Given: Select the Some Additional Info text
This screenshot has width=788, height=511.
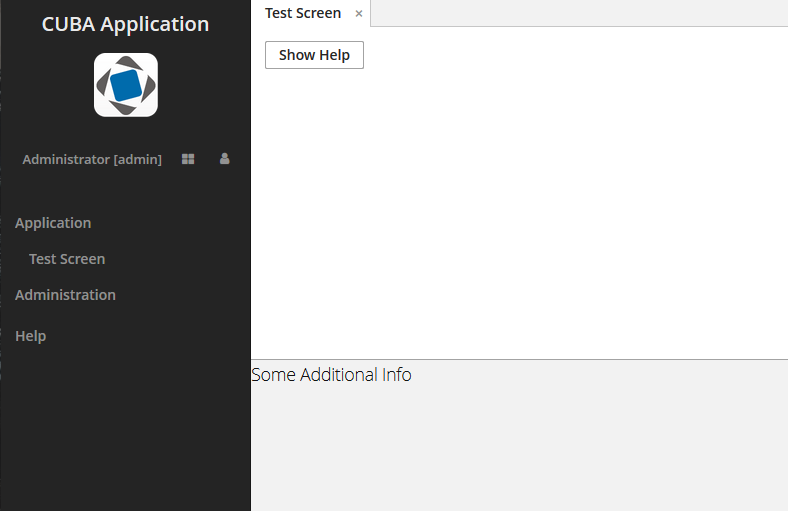Looking at the screenshot, I should (x=331, y=375).
